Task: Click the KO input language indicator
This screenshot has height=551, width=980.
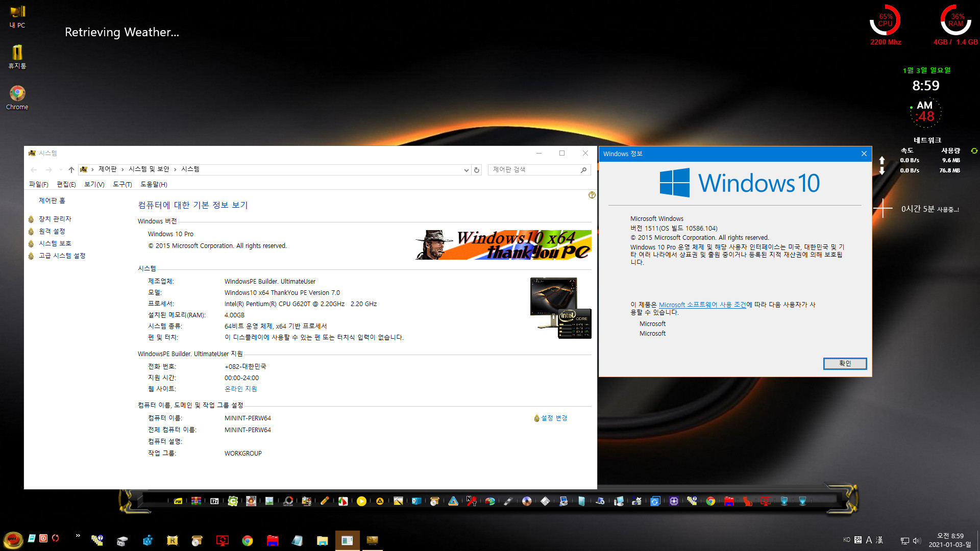Action: pyautogui.click(x=847, y=540)
